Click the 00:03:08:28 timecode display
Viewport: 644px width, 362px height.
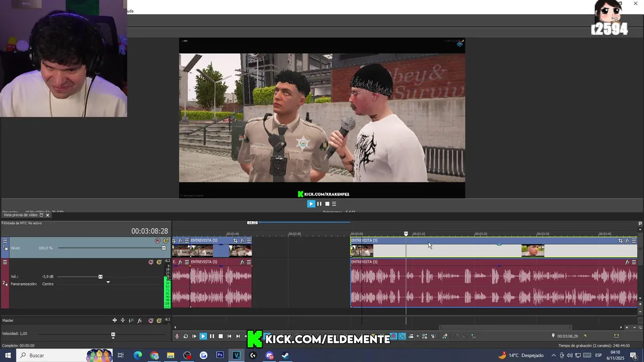149,231
